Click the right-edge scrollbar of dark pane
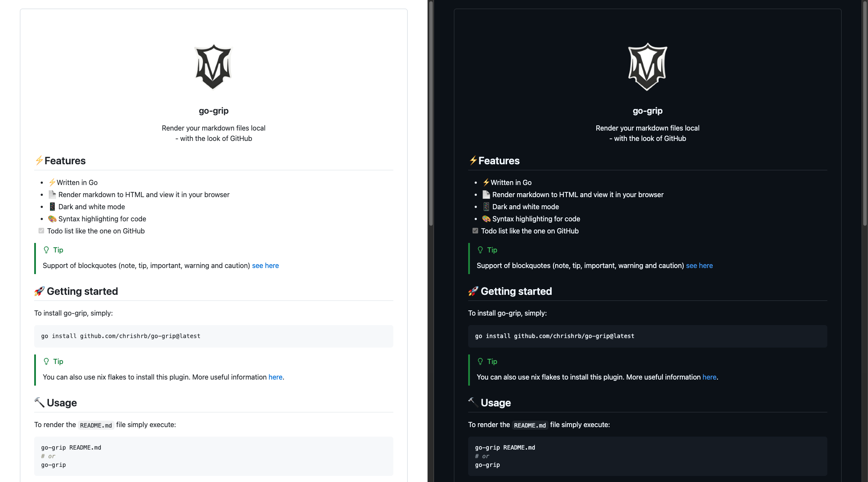Viewport: 868px width, 482px height. click(x=865, y=112)
